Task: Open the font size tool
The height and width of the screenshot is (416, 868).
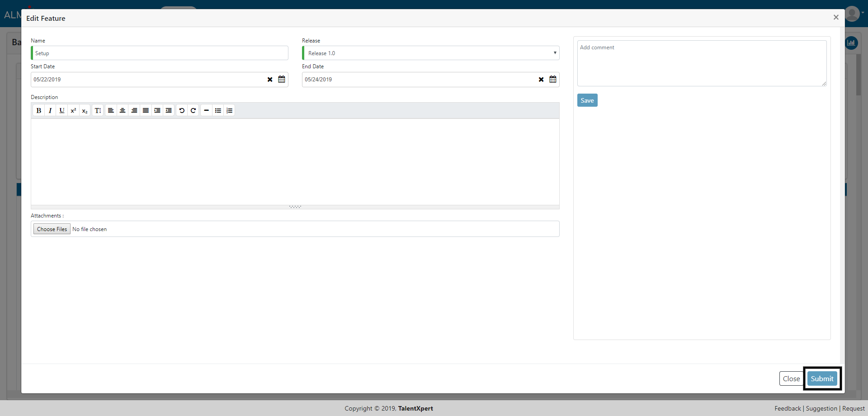Action: pyautogui.click(x=98, y=110)
